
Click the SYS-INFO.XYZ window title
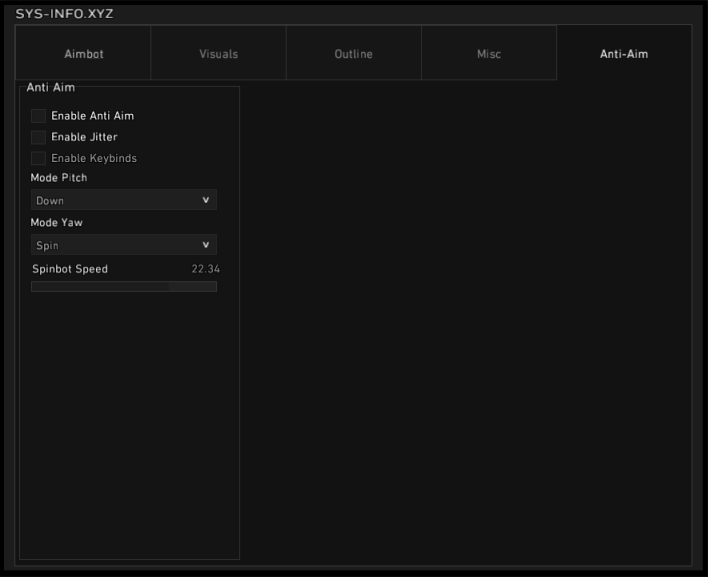tap(65, 13)
